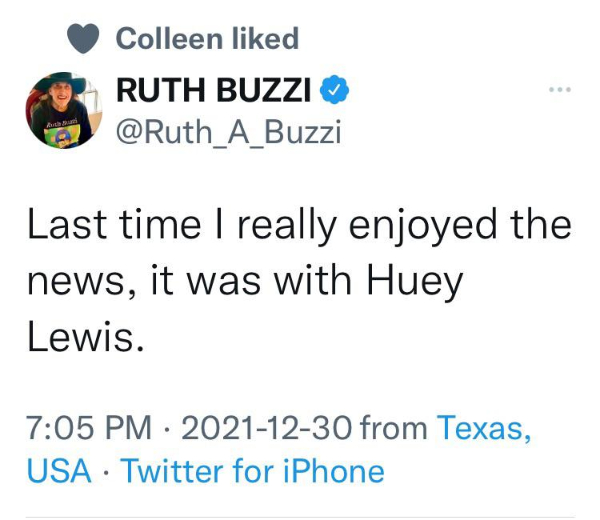Click the word liked in the header

click(x=264, y=39)
